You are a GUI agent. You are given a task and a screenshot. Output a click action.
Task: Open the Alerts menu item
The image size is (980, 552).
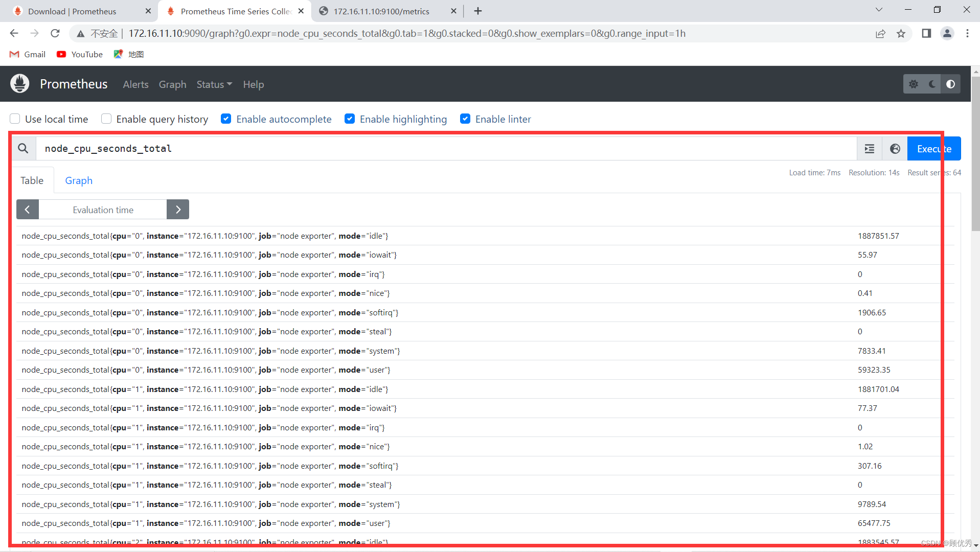click(135, 84)
